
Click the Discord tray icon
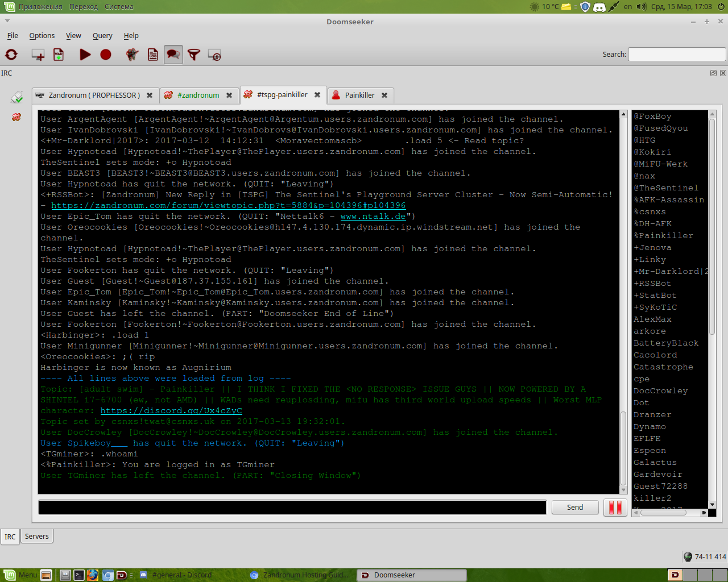tap(599, 7)
